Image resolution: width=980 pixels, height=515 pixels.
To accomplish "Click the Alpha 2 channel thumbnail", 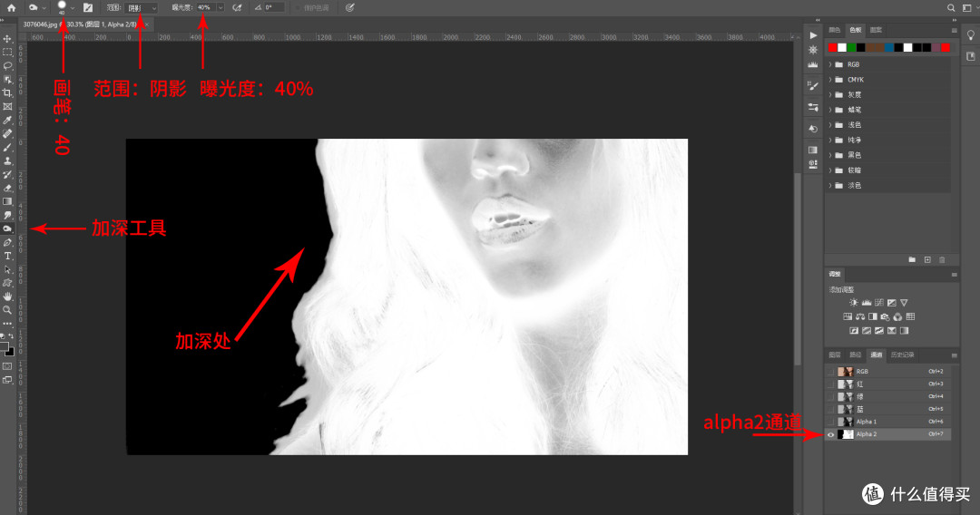I will pos(847,434).
